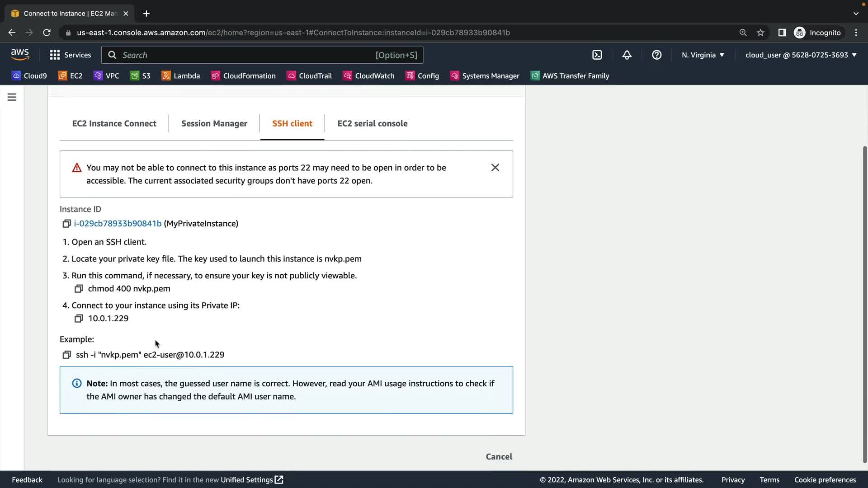Expand the cloud_user account dropdown
The height and width of the screenshot is (488, 868).
point(801,55)
